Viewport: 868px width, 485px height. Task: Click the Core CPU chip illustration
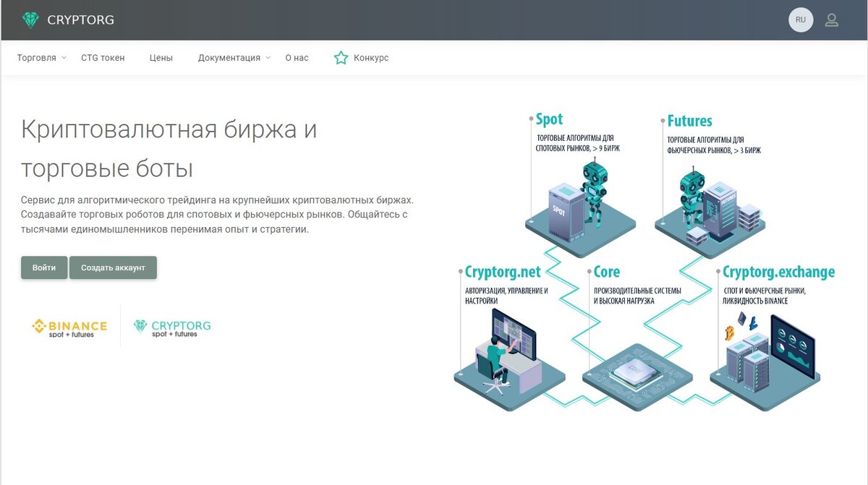[637, 376]
